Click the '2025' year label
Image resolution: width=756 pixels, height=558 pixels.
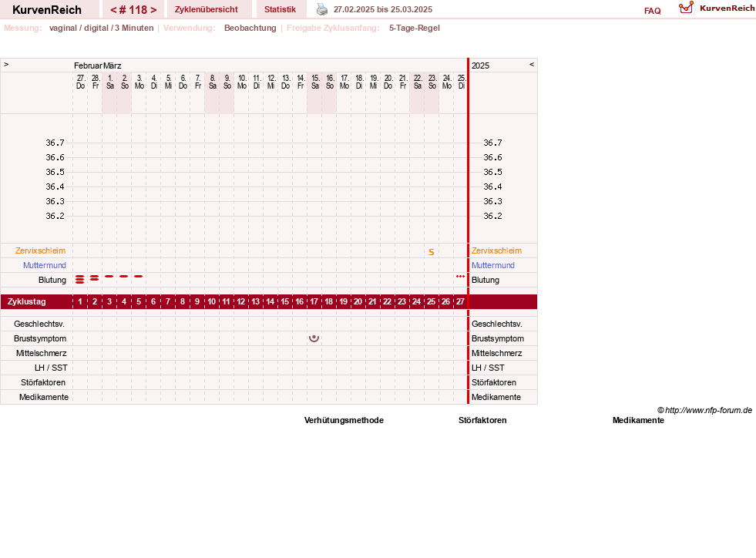tap(480, 66)
